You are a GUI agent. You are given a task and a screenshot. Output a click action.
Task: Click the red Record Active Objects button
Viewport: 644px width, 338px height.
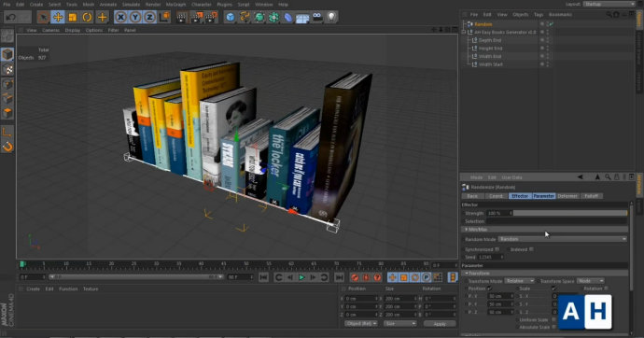[x=355, y=277]
